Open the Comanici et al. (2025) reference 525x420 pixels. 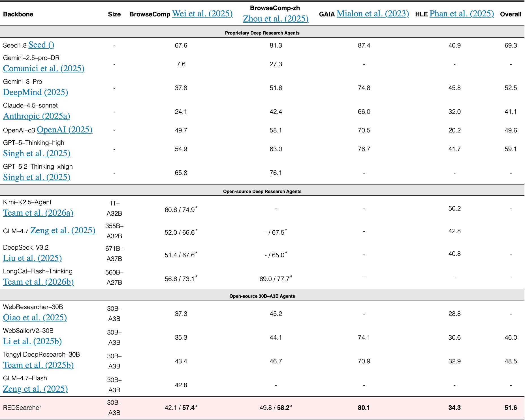point(44,68)
